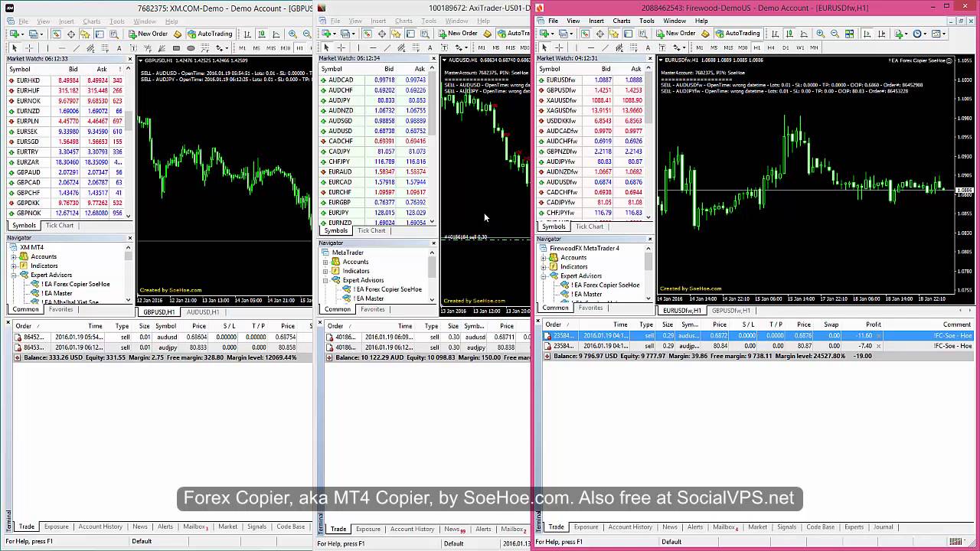This screenshot has width=980, height=551.
Task: Expand Accounts node in AxiTrader Navigator
Action: [325, 262]
